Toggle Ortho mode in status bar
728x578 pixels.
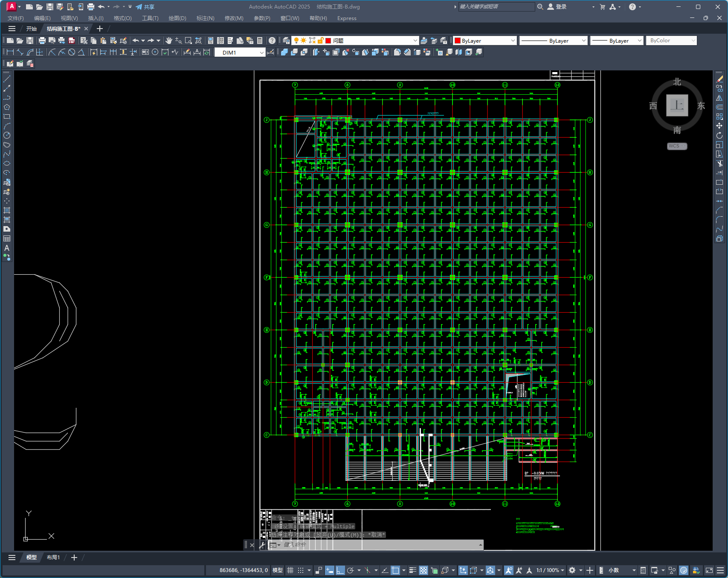340,570
